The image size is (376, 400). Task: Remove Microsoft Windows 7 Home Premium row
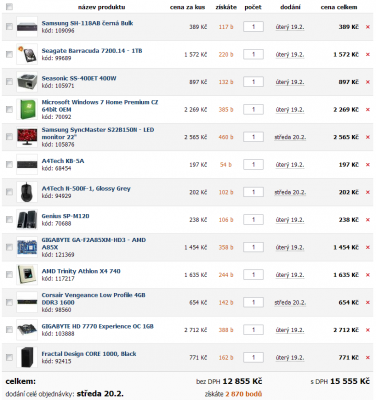coord(368,110)
